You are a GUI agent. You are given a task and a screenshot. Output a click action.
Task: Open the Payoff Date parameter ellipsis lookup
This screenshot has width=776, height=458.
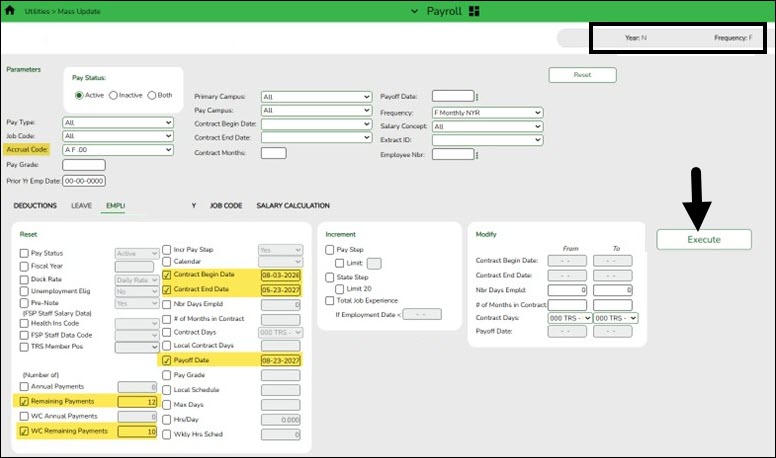478,97
